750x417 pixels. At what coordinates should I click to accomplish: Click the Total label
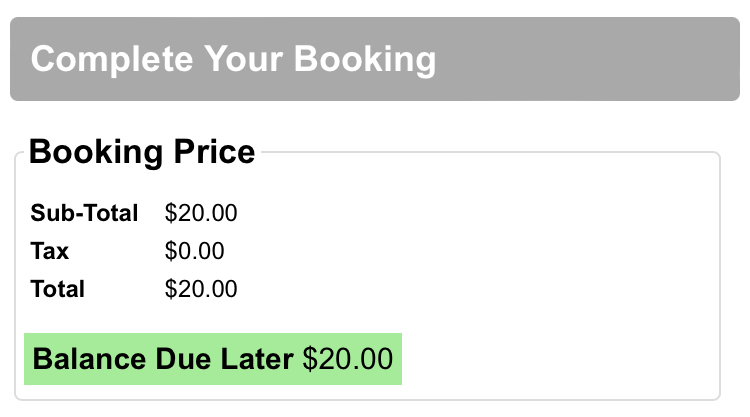(x=57, y=289)
